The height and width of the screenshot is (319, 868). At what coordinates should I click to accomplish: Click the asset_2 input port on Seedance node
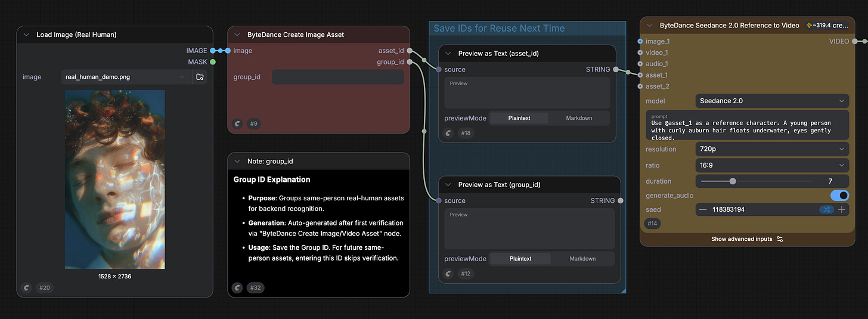640,86
